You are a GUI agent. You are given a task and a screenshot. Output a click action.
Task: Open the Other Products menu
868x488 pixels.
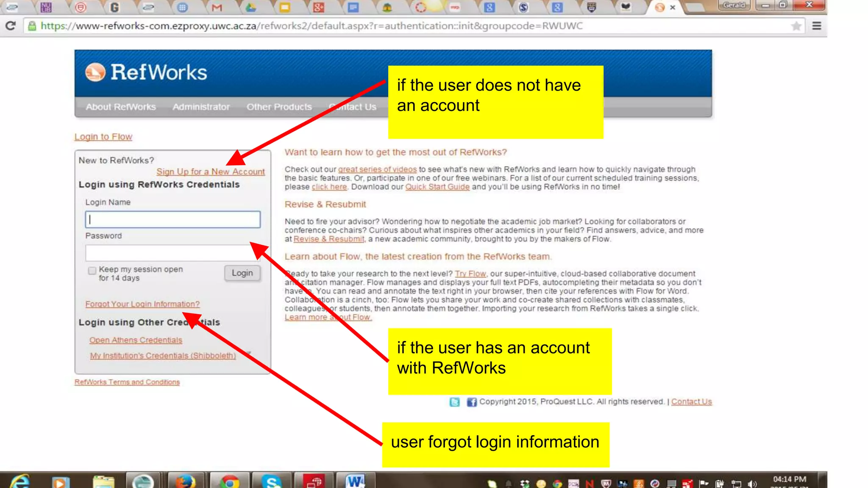[x=279, y=107]
